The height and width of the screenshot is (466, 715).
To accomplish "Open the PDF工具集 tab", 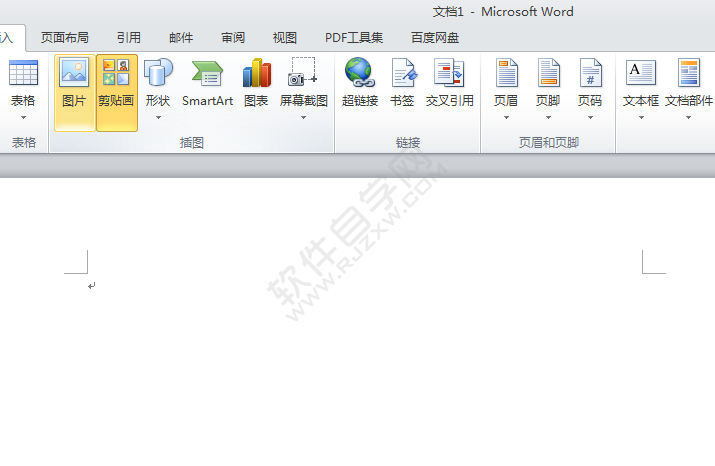I will pyautogui.click(x=354, y=37).
